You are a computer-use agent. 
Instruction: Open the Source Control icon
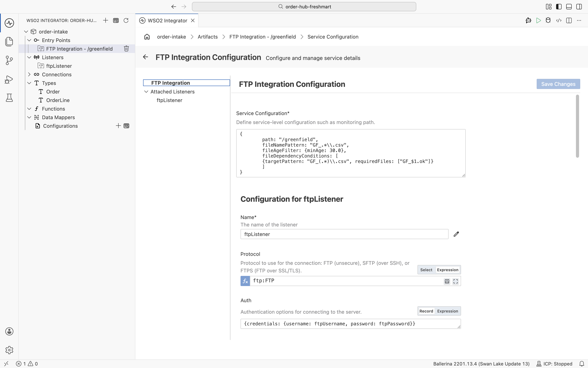point(9,60)
